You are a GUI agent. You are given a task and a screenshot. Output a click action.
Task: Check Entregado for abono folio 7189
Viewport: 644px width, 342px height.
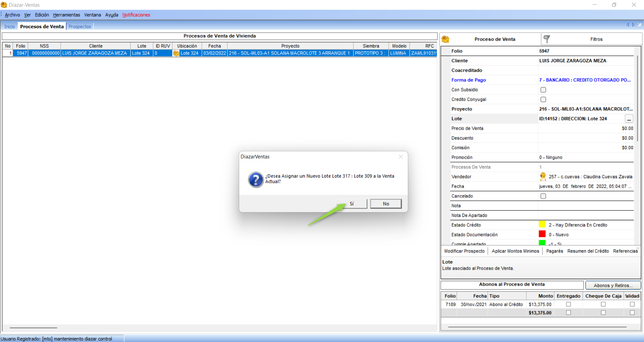click(568, 304)
